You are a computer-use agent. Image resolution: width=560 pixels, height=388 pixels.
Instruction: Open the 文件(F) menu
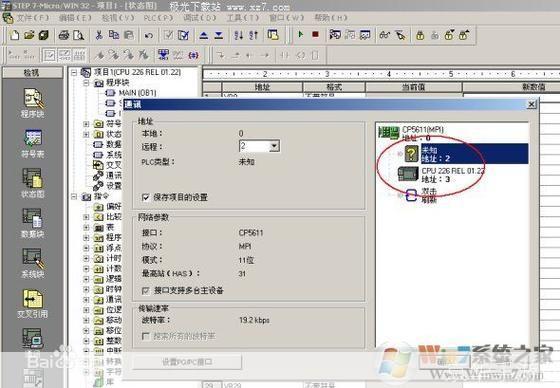click(x=33, y=18)
